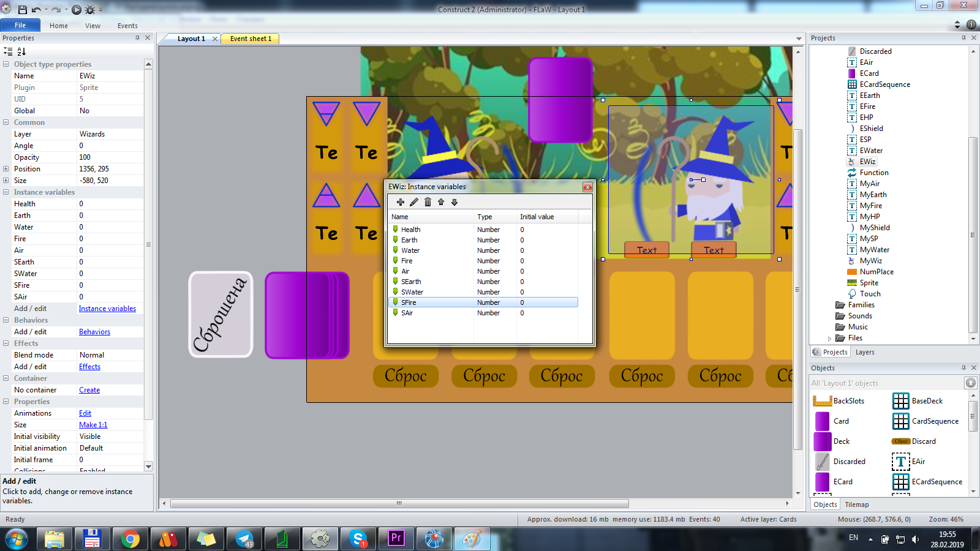Screen dimensions: 980x551
Task: Switch to the Layers panel tab
Action: coord(865,352)
